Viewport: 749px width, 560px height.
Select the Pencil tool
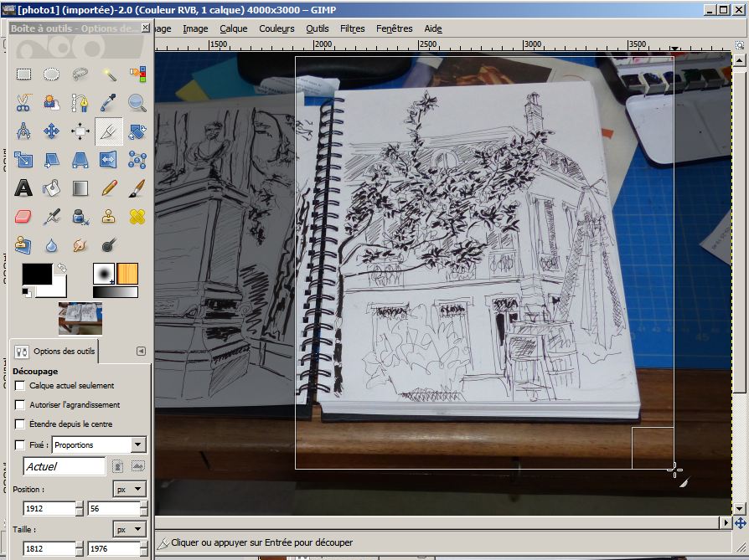point(109,188)
